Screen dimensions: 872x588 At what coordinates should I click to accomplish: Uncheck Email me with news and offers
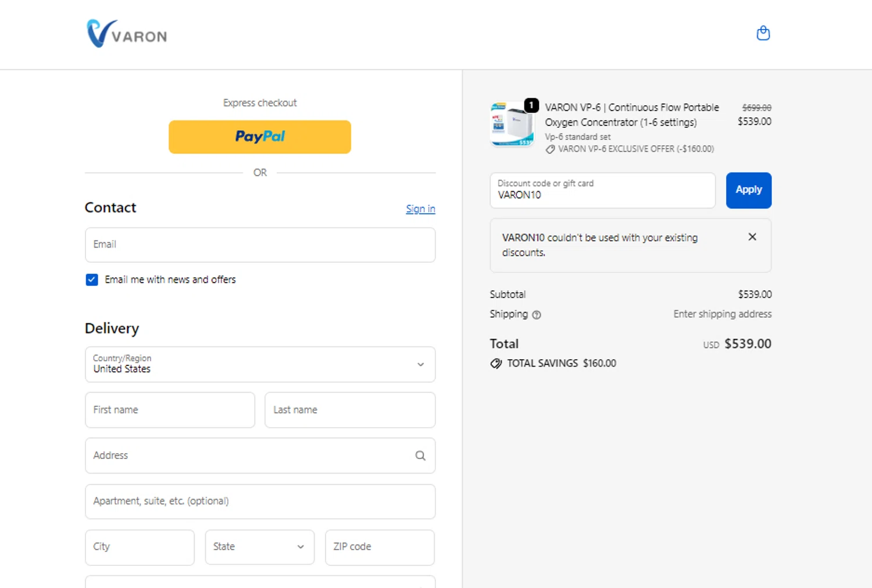tap(92, 280)
